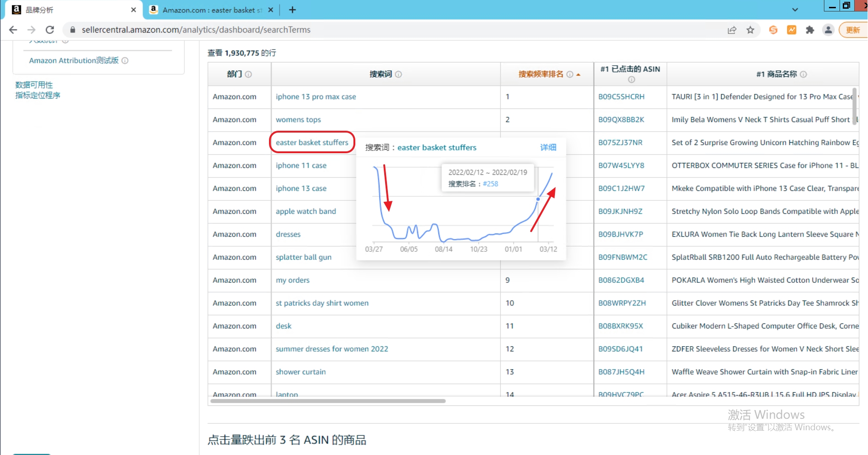Screen dimensions: 868x455
Task: Click the browser reload page icon
Action: click(50, 30)
